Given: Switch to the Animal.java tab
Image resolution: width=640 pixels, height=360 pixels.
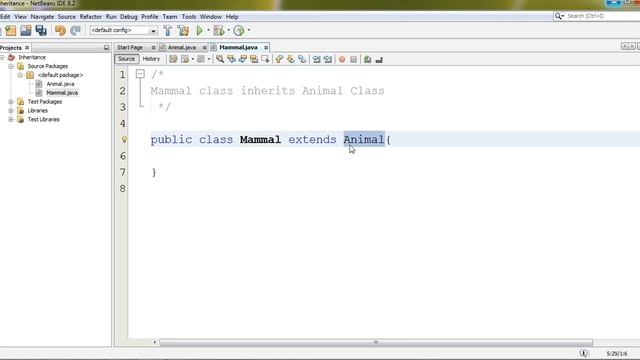Looking at the screenshot, I should [182, 47].
